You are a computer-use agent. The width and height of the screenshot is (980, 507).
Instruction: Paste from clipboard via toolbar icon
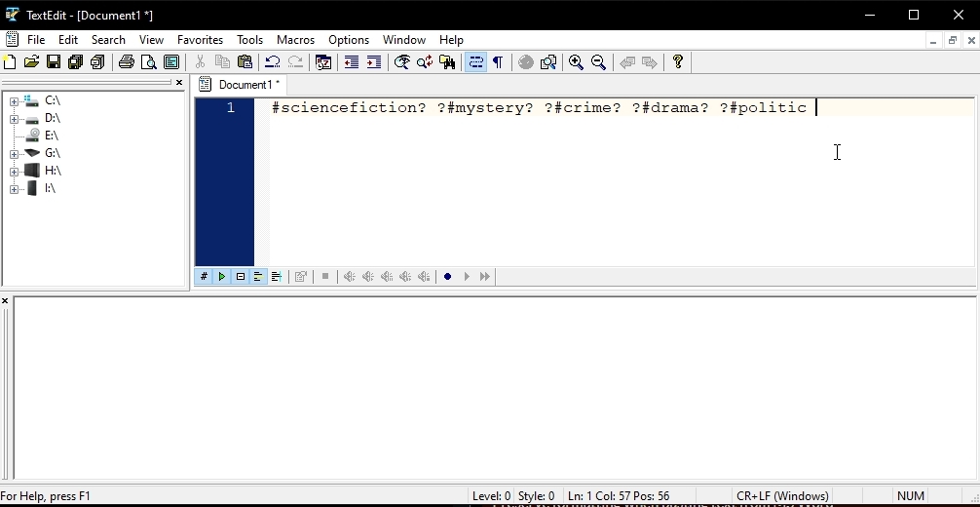pyautogui.click(x=245, y=62)
